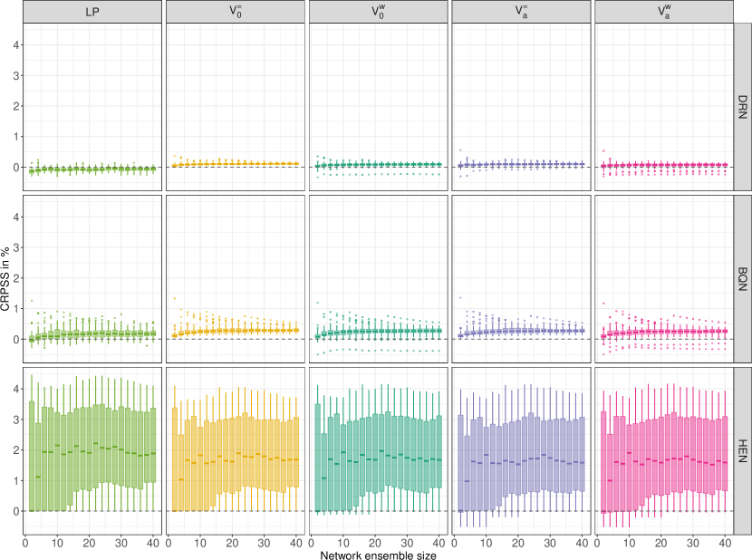Select the V0 equals column header
This screenshot has height=560, width=752.
click(235, 12)
